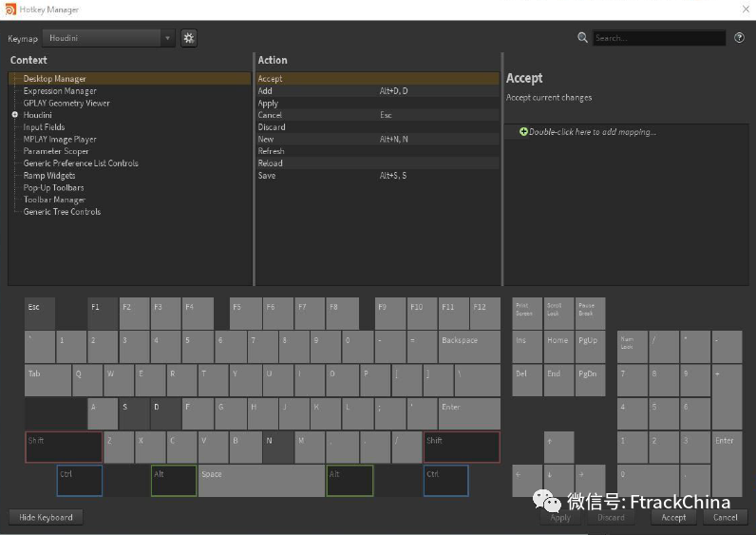Click the numpad Enter key
Viewport: 756px width, 535px height.
[x=727, y=463]
